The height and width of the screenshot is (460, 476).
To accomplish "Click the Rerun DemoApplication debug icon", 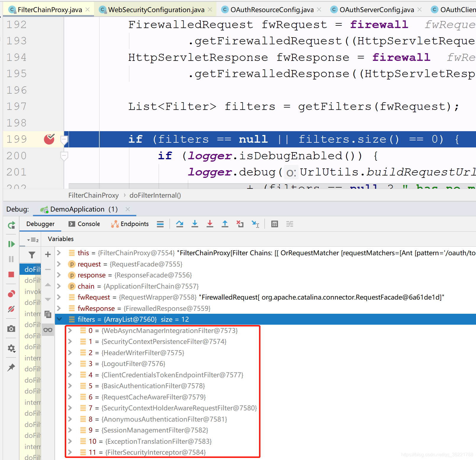I will (11, 225).
